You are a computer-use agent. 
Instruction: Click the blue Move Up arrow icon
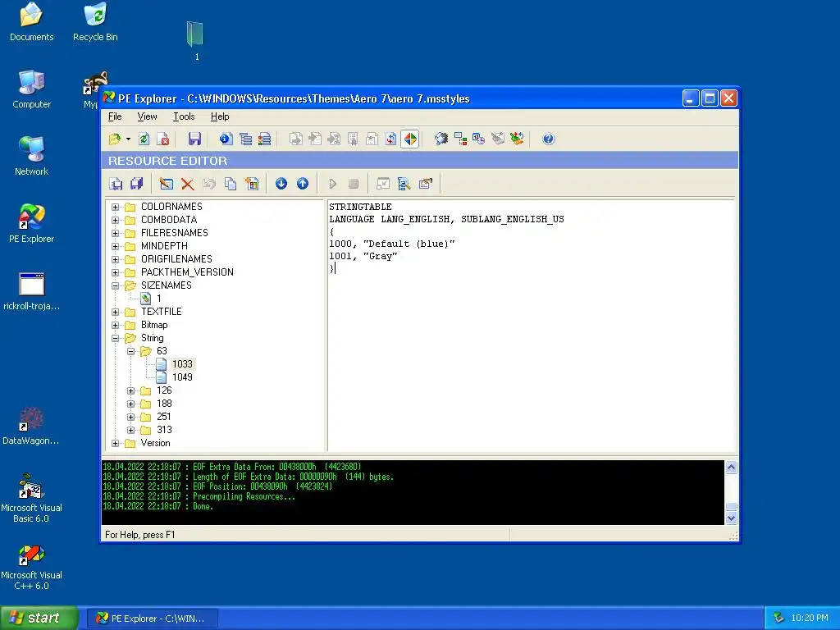[x=303, y=184]
